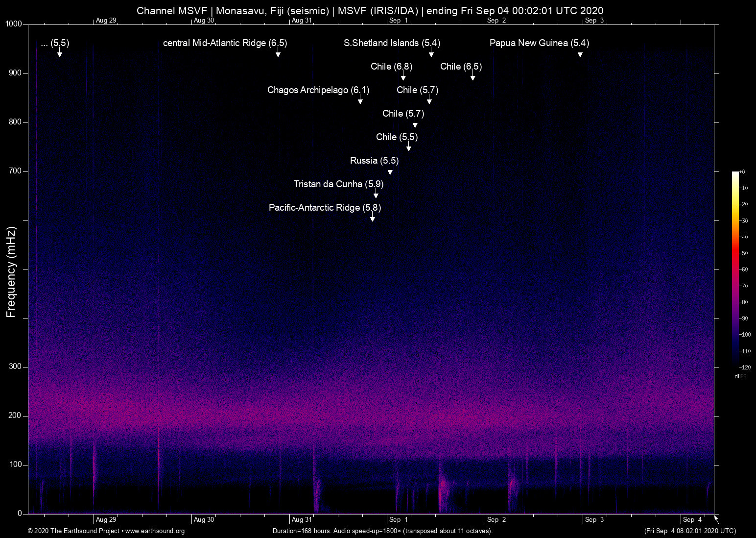
Task: Click the '200' frequency axis label
Action: (16, 416)
